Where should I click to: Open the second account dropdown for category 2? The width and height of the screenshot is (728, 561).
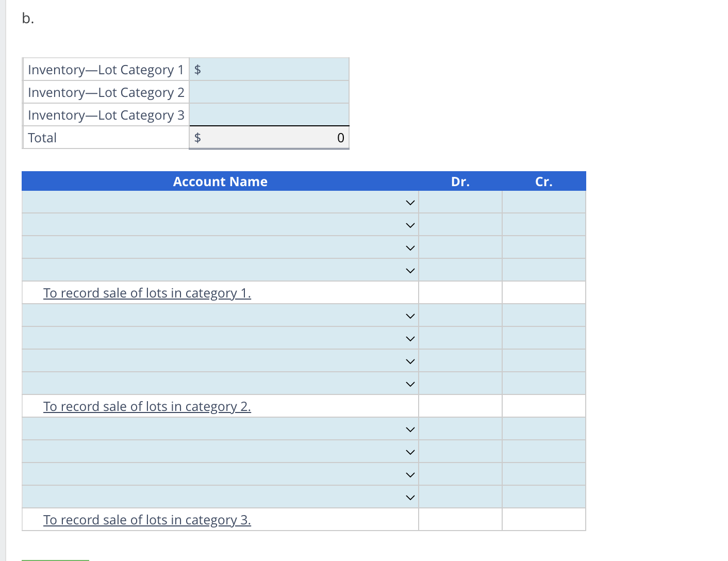click(x=220, y=338)
